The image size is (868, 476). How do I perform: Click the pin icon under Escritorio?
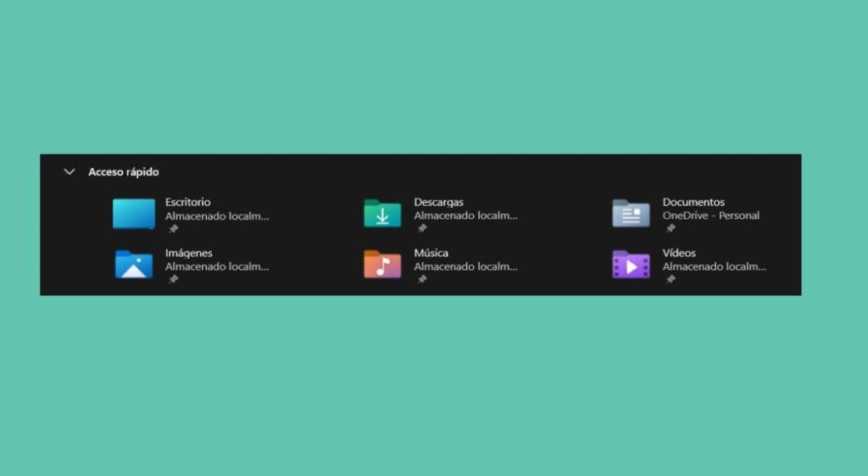173,229
